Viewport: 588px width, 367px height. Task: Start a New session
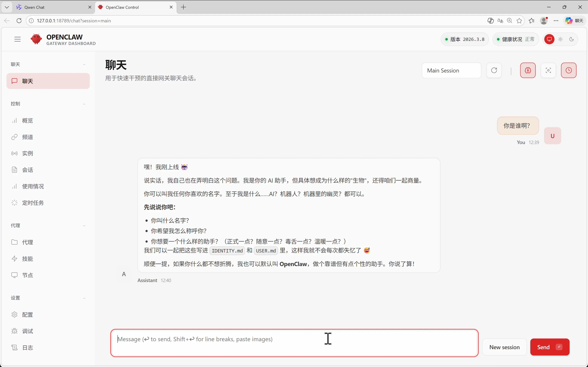pyautogui.click(x=504, y=347)
